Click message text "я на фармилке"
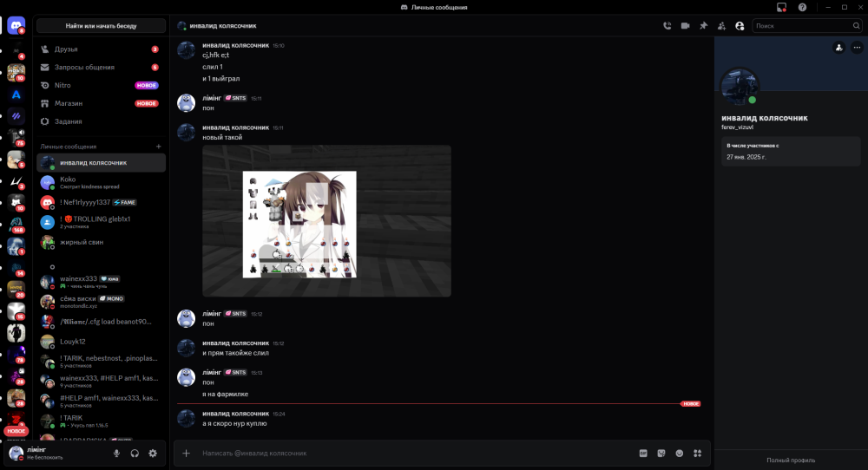Screen dimensions: 868x470 coord(225,395)
